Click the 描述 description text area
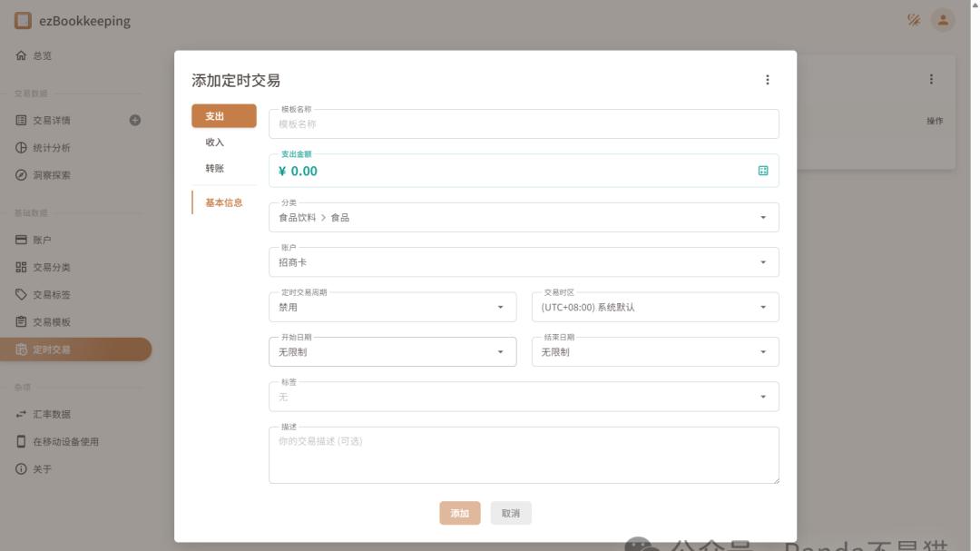Image resolution: width=980 pixels, height=551 pixels. (524, 456)
